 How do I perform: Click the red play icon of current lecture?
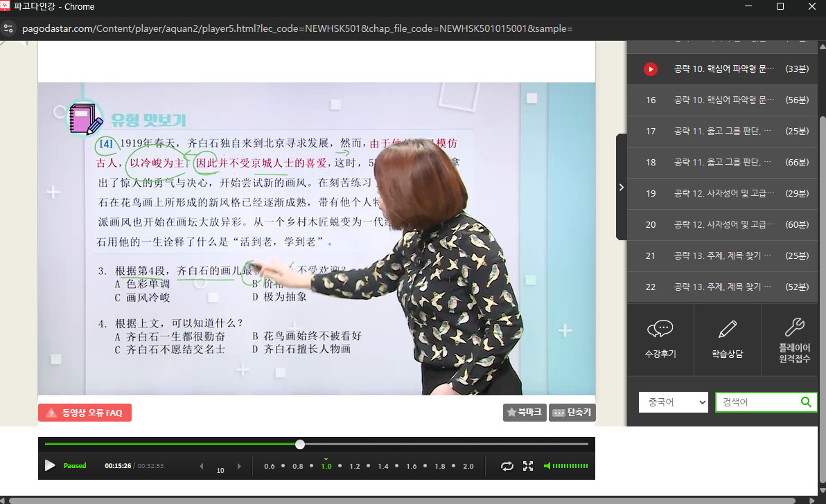tap(651, 69)
